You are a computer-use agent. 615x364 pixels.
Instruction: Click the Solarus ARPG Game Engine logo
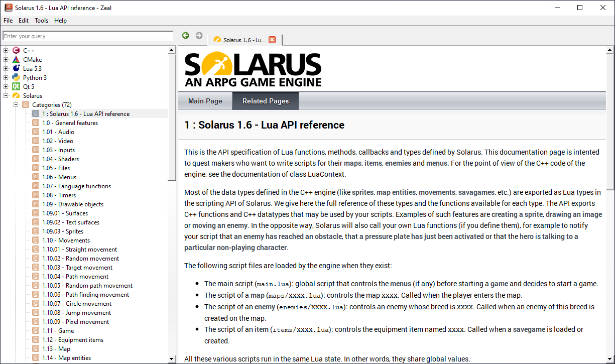coord(253,69)
